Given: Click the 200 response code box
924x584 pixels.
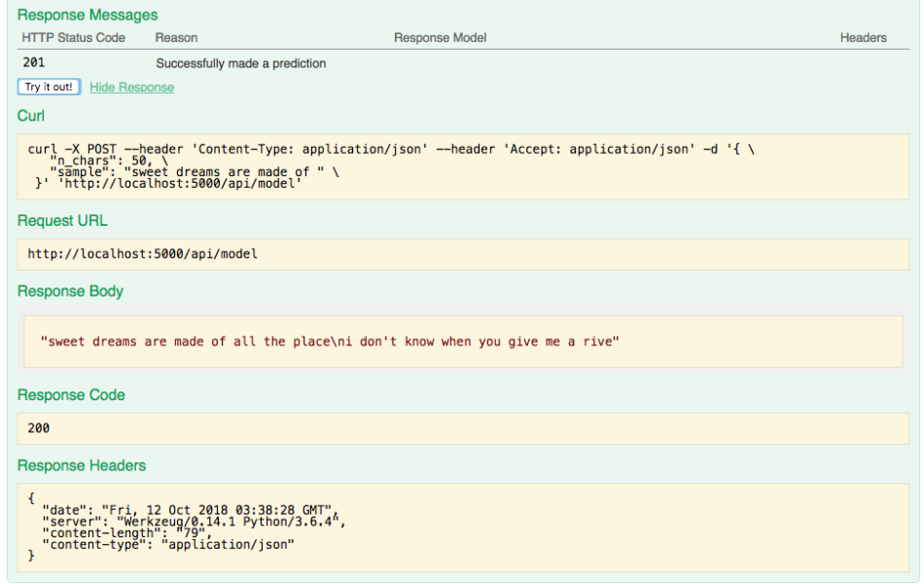Looking at the screenshot, I should tap(463, 428).
